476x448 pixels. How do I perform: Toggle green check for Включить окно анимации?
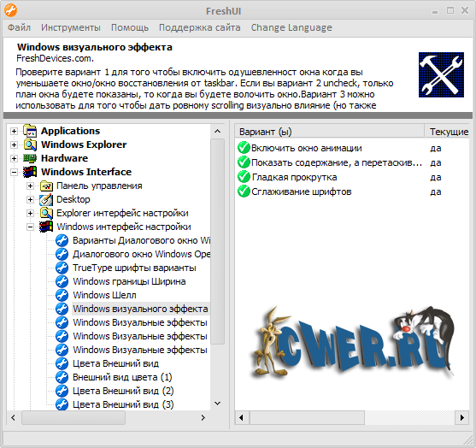(244, 148)
